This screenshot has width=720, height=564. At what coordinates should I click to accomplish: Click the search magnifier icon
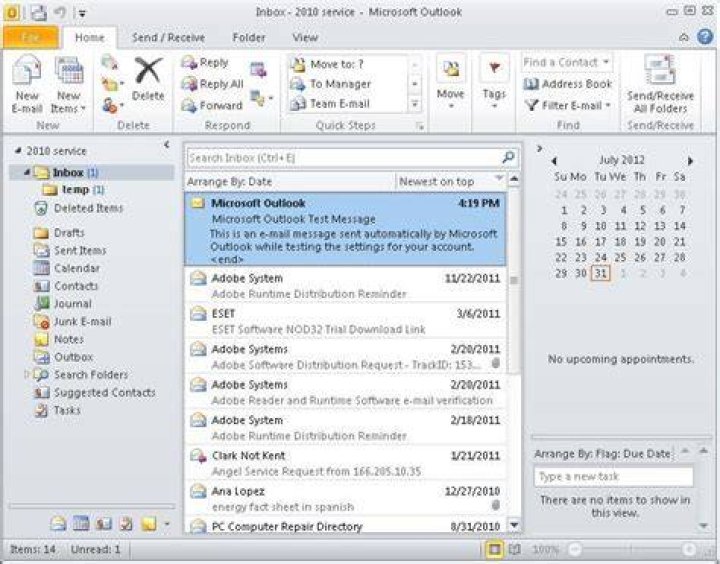[508, 158]
